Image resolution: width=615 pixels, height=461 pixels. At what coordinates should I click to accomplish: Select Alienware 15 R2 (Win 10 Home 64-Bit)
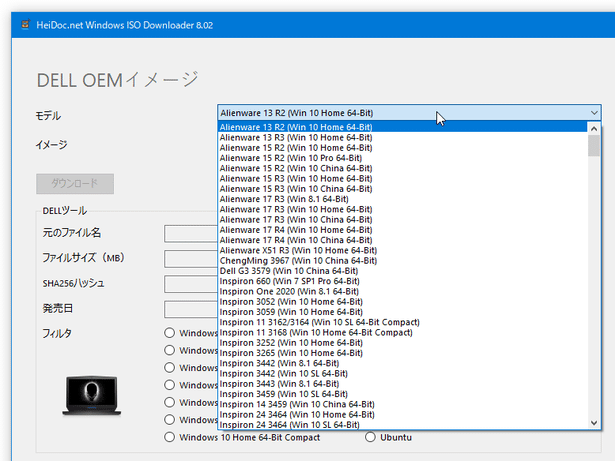coord(402,148)
